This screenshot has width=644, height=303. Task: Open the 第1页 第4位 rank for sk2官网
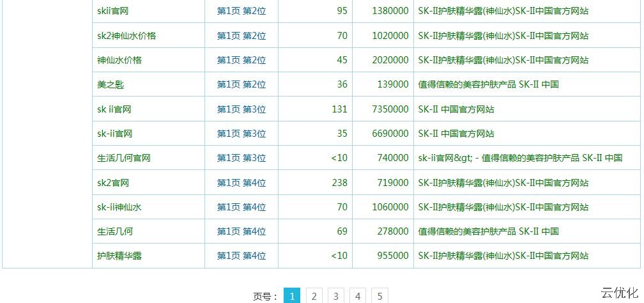pos(241,183)
